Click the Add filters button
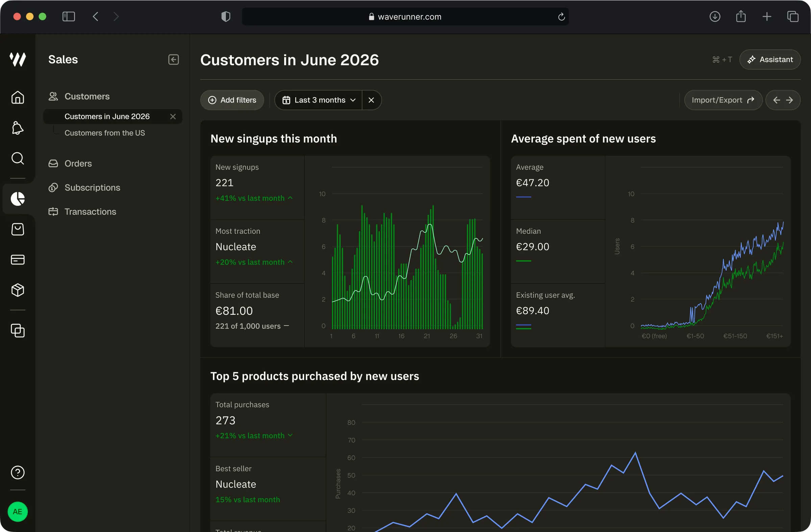Screen dimensions: 811x532 [232, 100]
